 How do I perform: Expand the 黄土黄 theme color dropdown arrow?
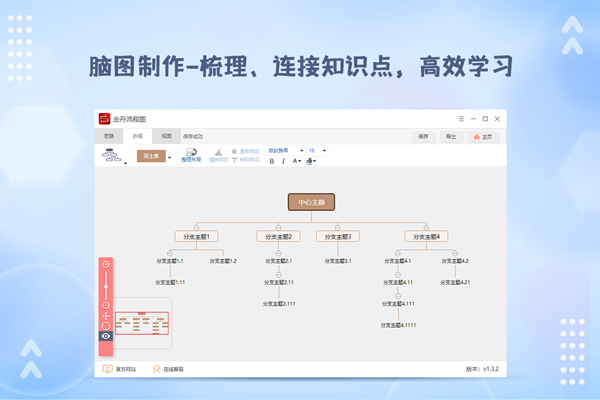point(169,157)
